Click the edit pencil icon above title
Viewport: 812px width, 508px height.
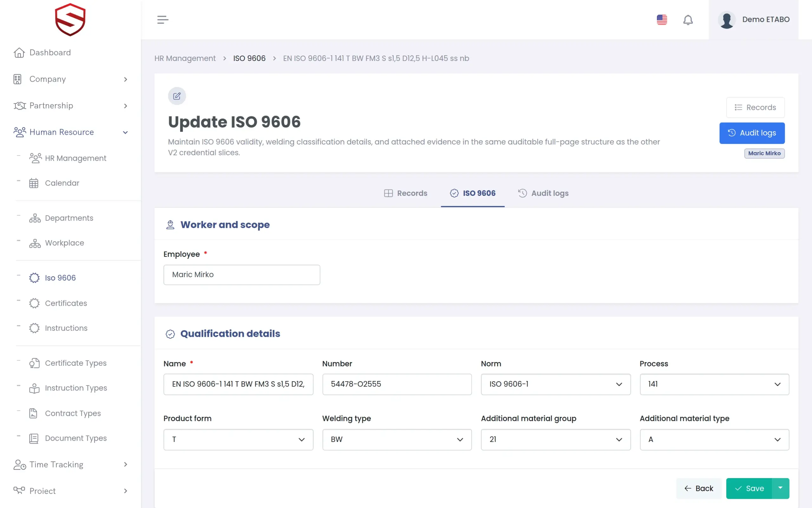(177, 96)
